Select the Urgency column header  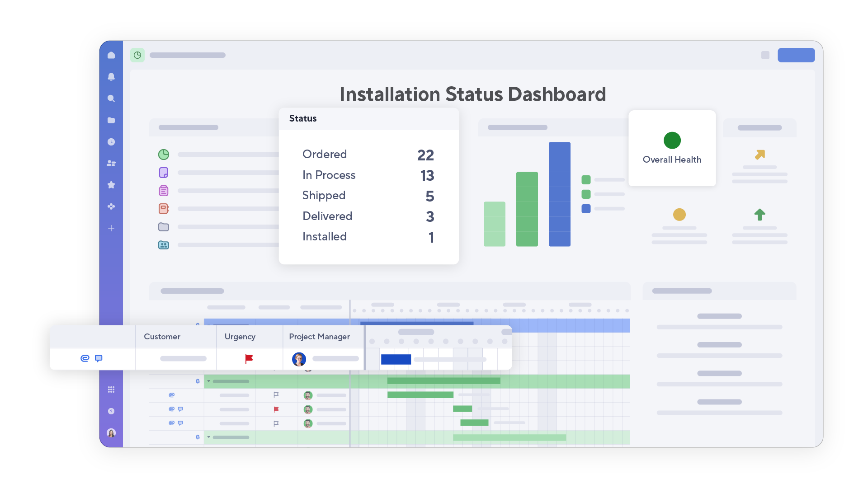click(x=240, y=337)
